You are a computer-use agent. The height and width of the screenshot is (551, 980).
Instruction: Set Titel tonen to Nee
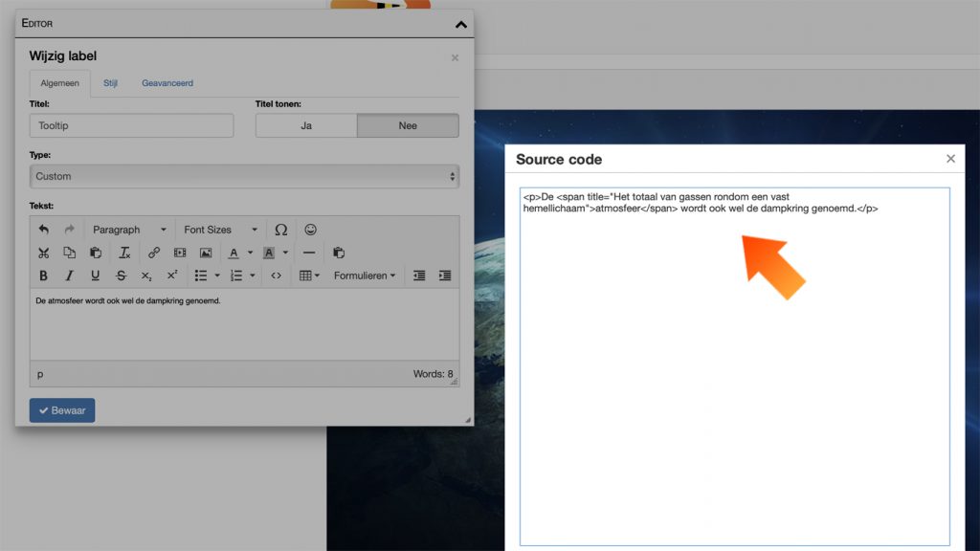coord(408,125)
